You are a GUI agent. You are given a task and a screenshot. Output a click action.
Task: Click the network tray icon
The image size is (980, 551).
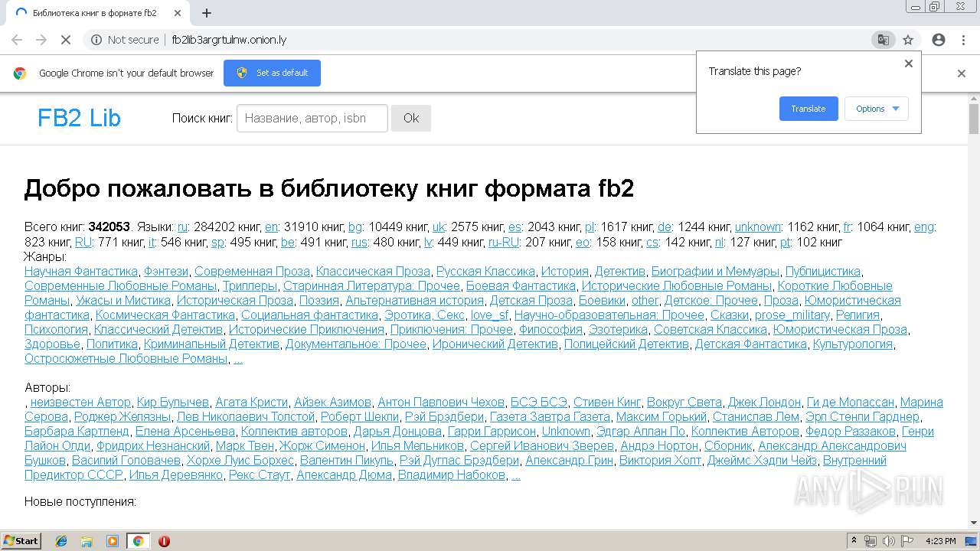coord(871,541)
